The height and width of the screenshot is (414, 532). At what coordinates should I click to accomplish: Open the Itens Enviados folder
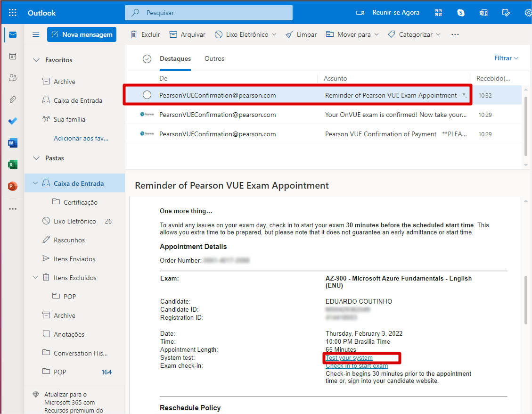tap(74, 259)
